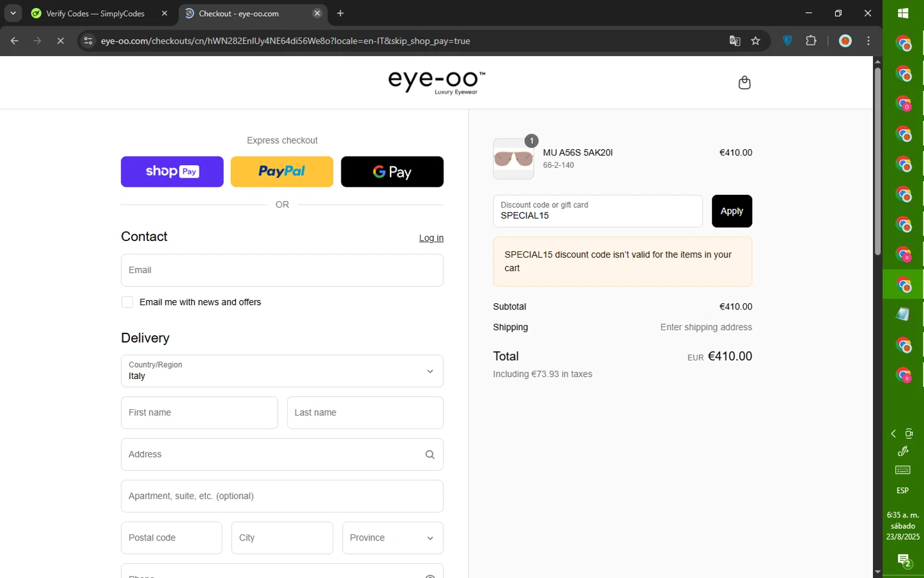Click Including €73.93 in taxes text

[x=543, y=374]
